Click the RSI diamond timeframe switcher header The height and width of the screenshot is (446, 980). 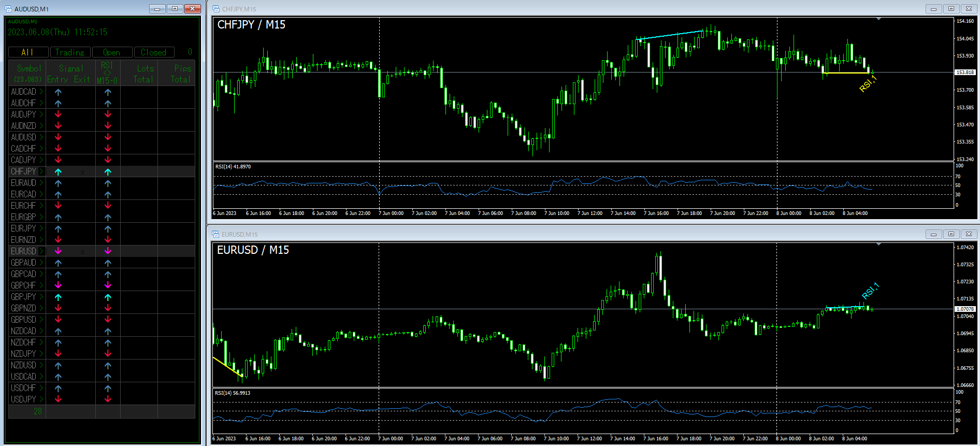click(x=107, y=73)
